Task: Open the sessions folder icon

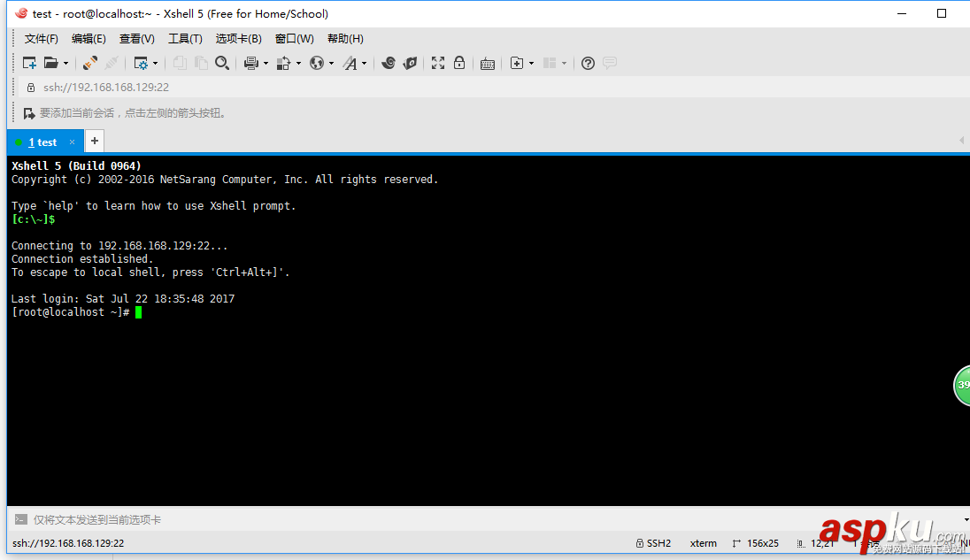Action: pyautogui.click(x=50, y=63)
